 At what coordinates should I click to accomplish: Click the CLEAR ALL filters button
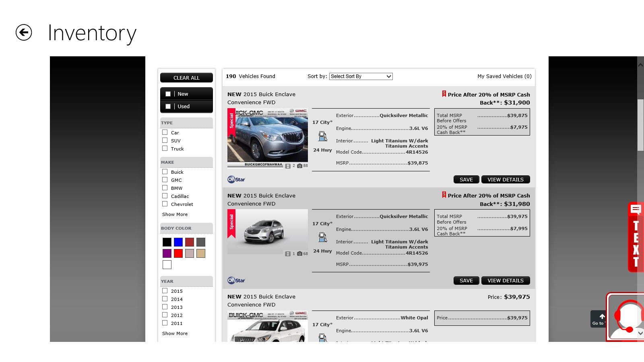click(186, 78)
